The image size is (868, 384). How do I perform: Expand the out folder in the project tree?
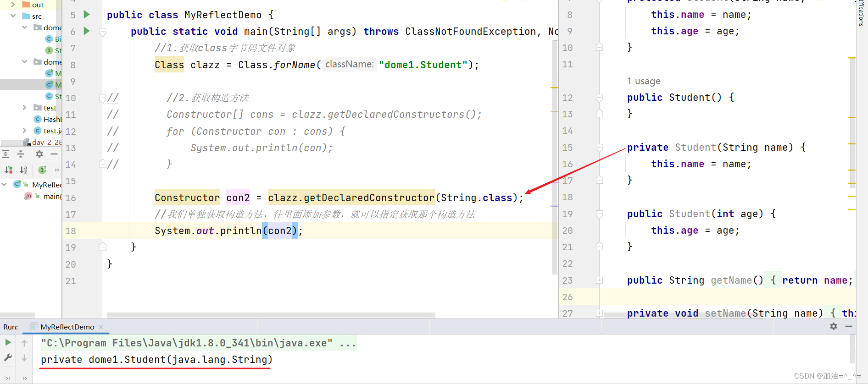point(13,5)
